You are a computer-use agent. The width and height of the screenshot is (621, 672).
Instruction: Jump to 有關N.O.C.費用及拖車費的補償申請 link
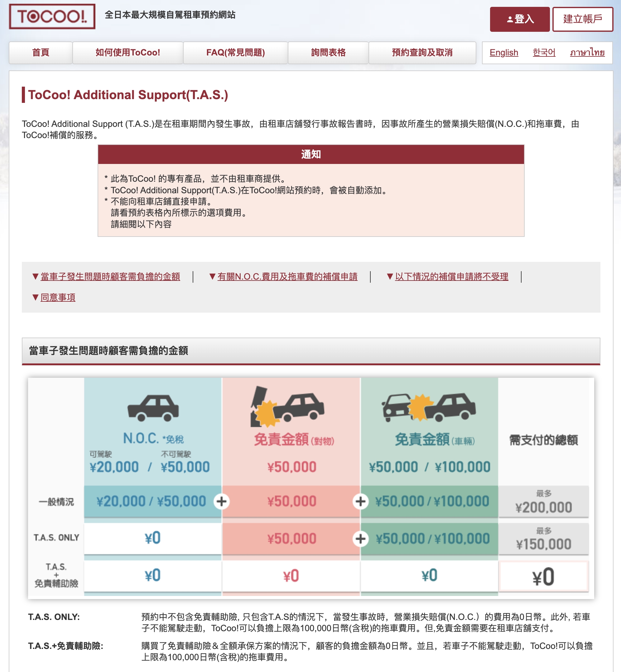tap(287, 276)
